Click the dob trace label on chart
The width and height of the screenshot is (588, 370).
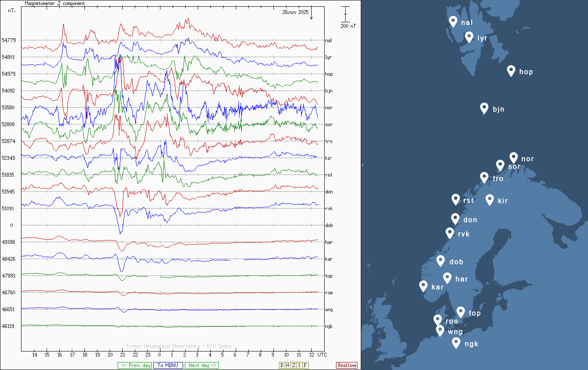click(x=329, y=225)
